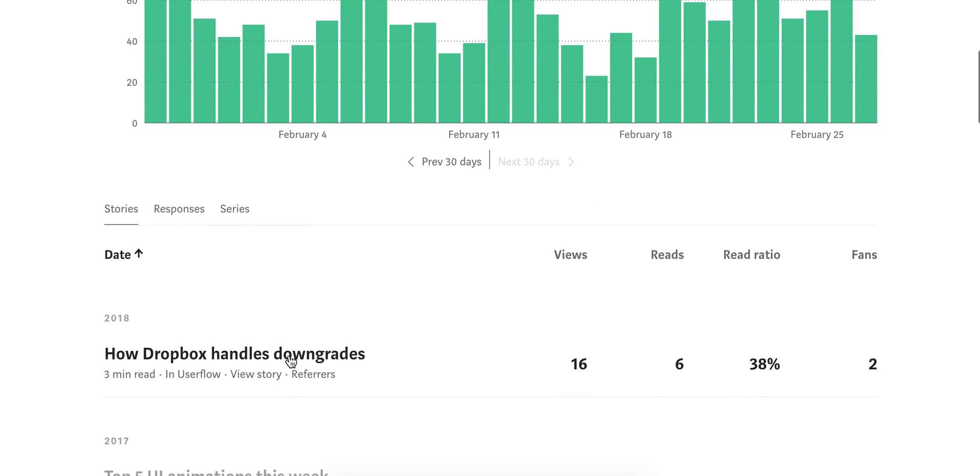Sort by Views column header
Viewport: 980px width, 476px height.
coord(570,255)
